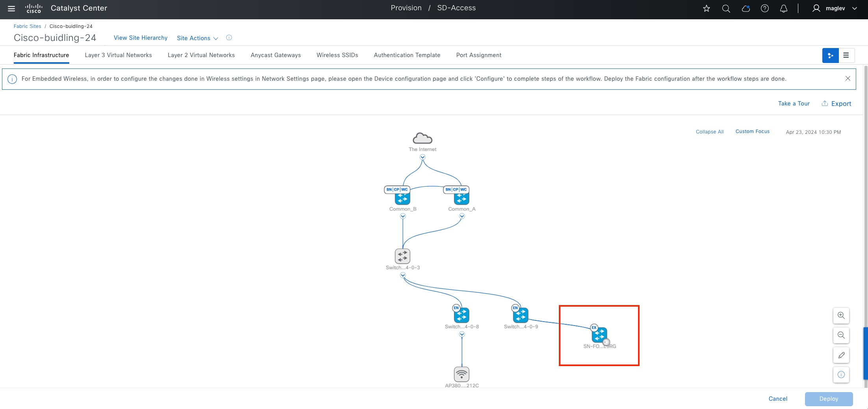Switch to topology map view
The width and height of the screenshot is (868, 409).
click(x=831, y=56)
